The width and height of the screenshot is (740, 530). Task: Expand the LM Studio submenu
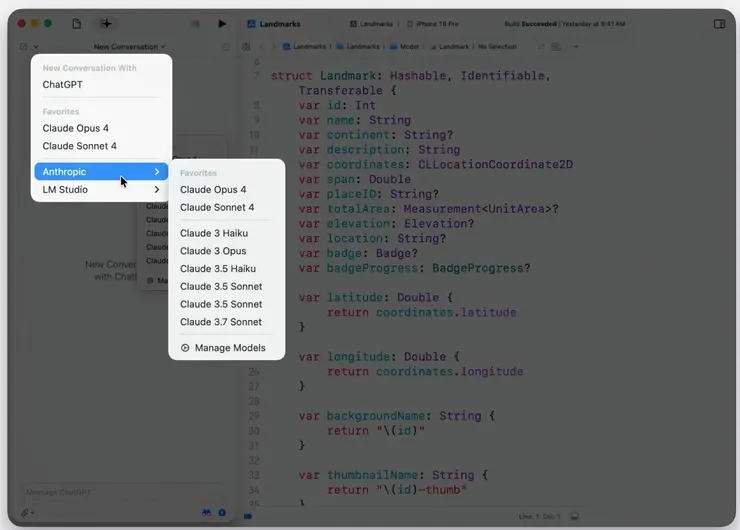101,190
